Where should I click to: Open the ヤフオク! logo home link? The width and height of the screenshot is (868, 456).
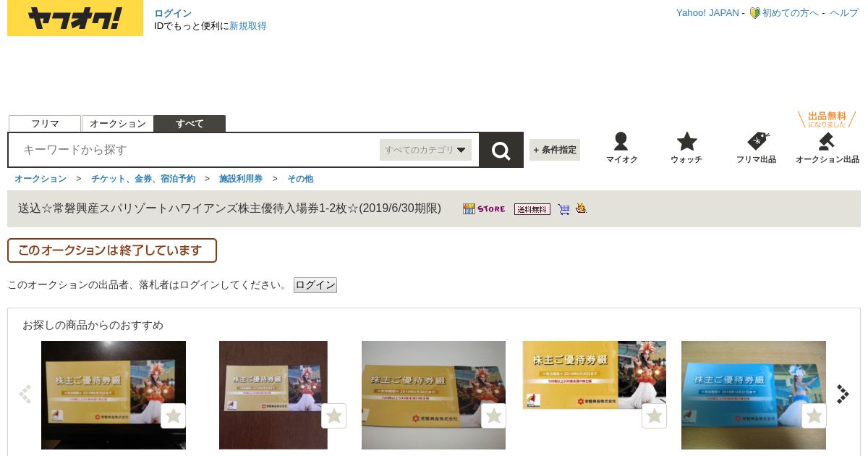click(x=75, y=18)
